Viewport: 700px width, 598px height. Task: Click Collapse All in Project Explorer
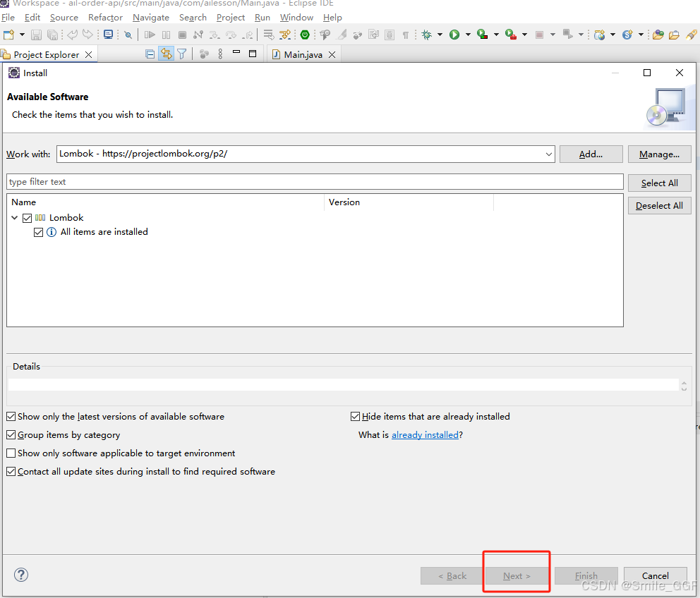tap(150, 54)
